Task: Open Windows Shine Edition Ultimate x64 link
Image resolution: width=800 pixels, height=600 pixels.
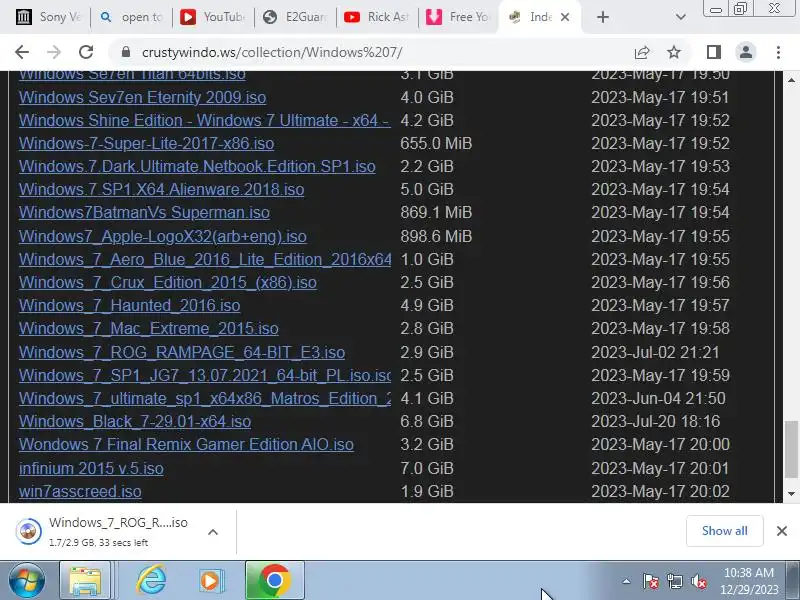Action: pyautogui.click(x=205, y=120)
